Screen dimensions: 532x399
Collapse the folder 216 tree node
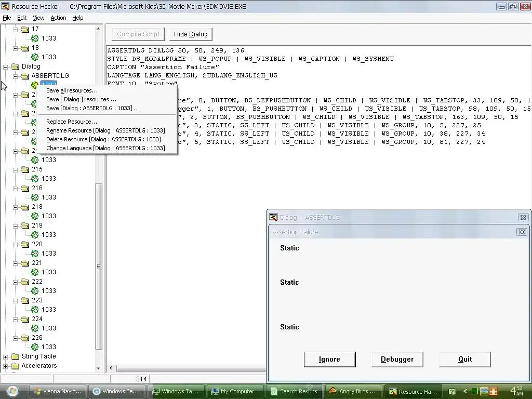click(15, 188)
